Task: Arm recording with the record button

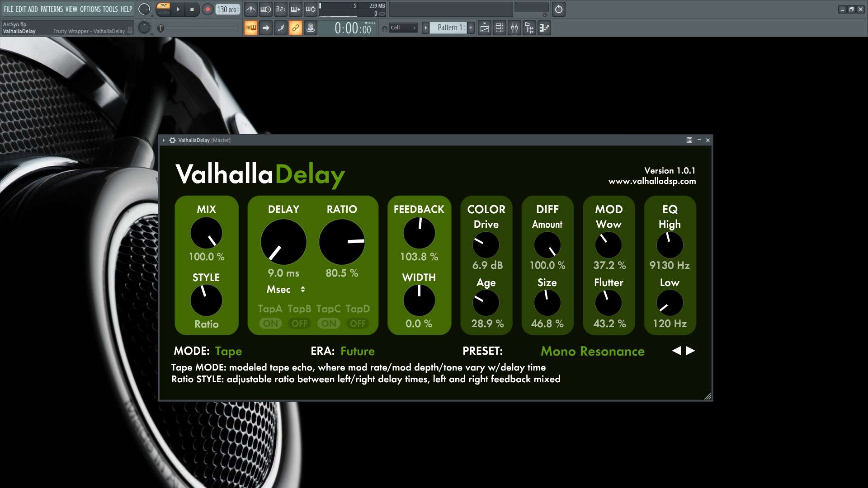Action: tap(208, 9)
